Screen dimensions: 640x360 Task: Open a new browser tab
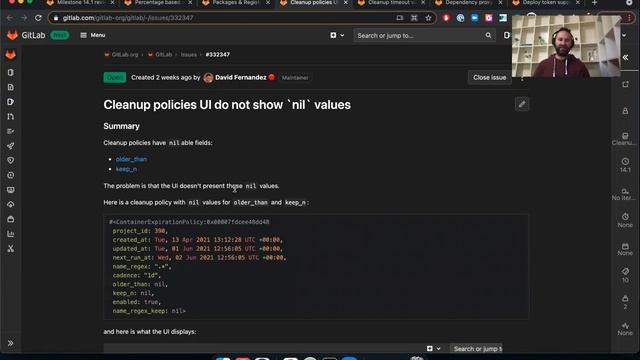[594, 3]
